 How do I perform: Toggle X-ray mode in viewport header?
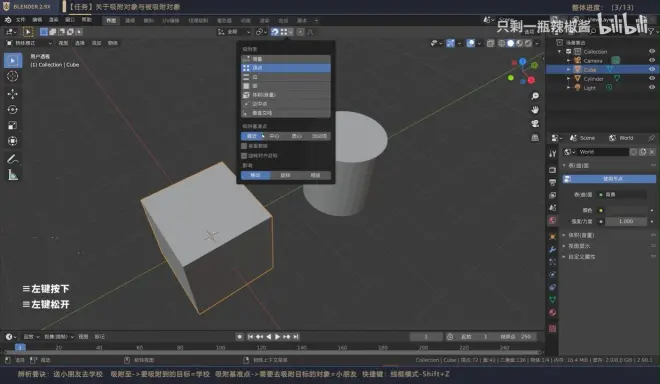(490, 43)
